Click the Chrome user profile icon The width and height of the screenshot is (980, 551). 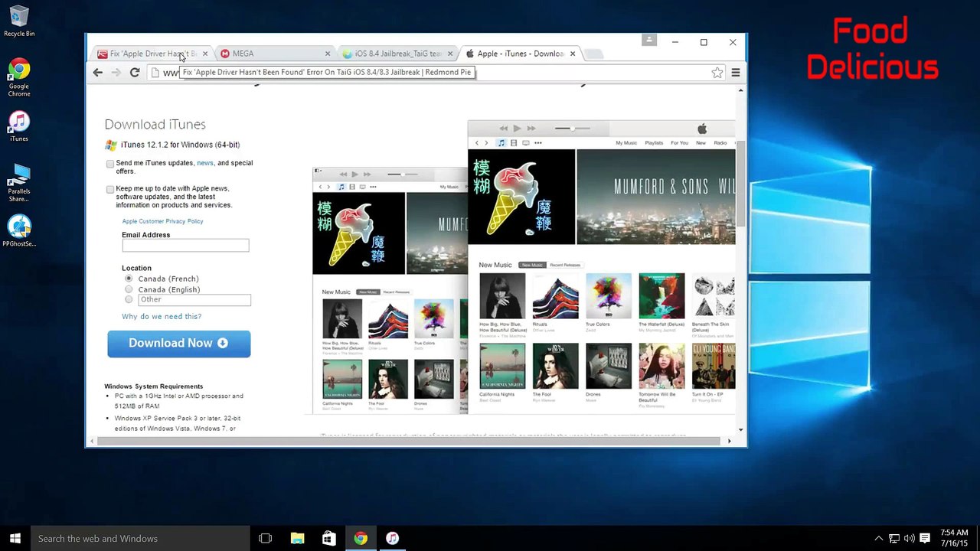[649, 40]
